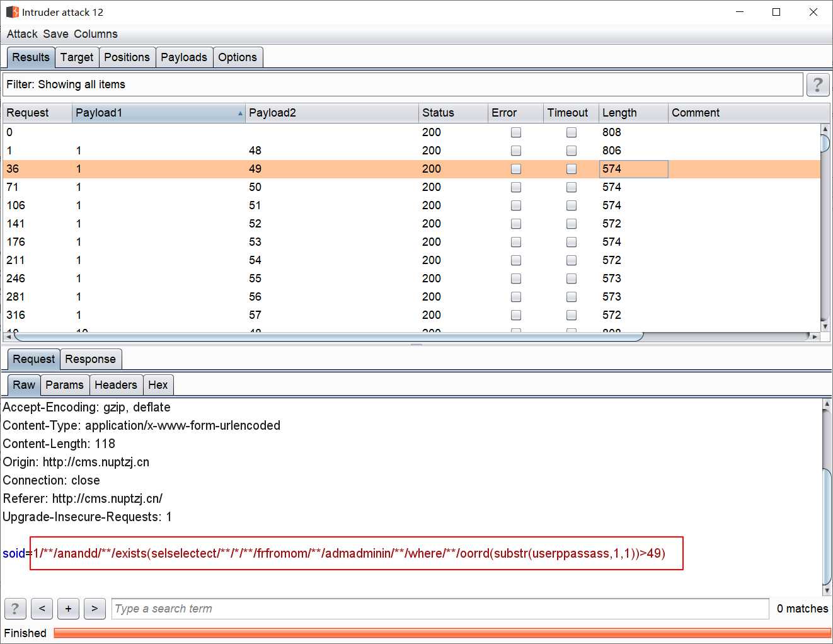This screenshot has height=644, width=833.
Task: Select the Results tab
Action: coord(31,57)
